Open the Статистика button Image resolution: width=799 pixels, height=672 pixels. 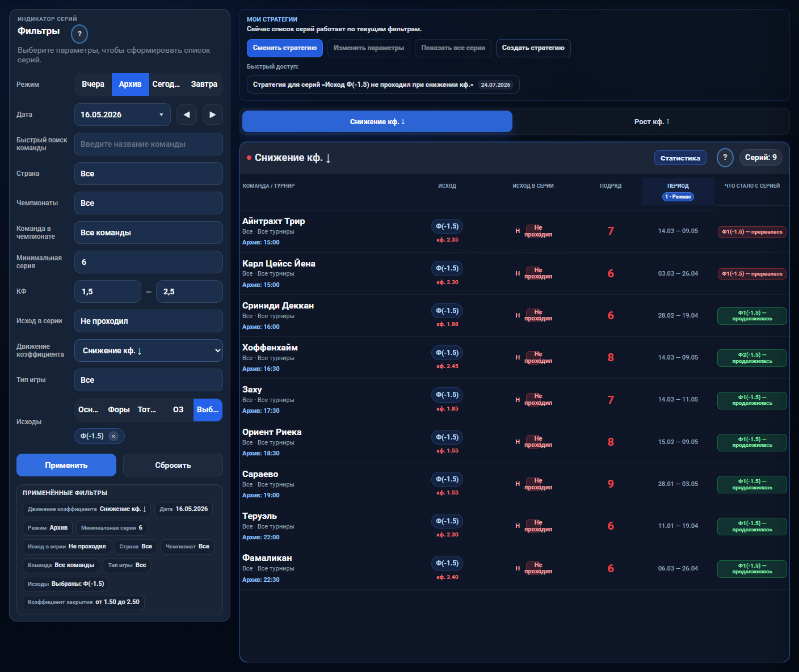coord(680,158)
